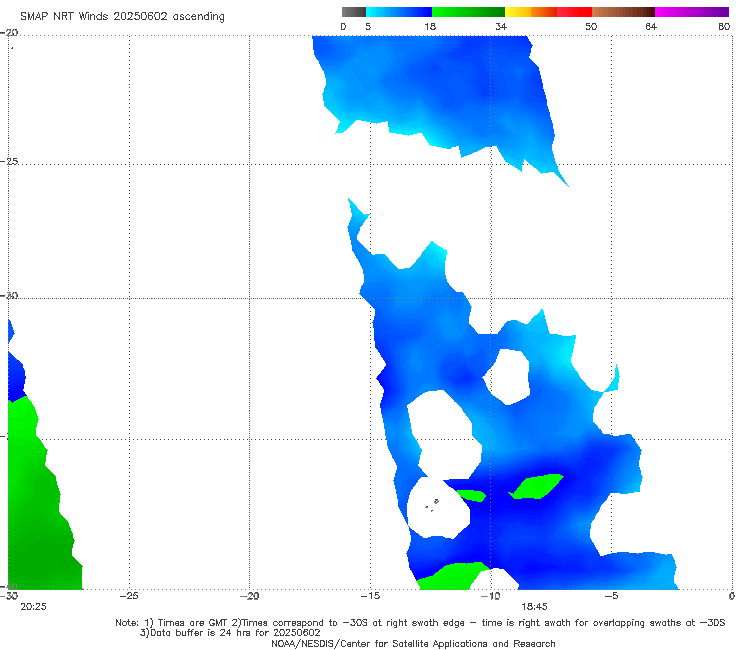The width and height of the screenshot is (740, 650).
Task: Click the longitude axis label '-25'
Action: click(129, 596)
